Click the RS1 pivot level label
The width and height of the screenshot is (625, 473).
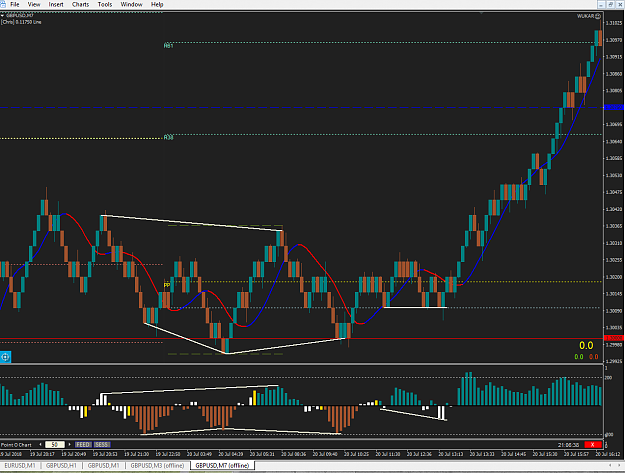pos(168,46)
